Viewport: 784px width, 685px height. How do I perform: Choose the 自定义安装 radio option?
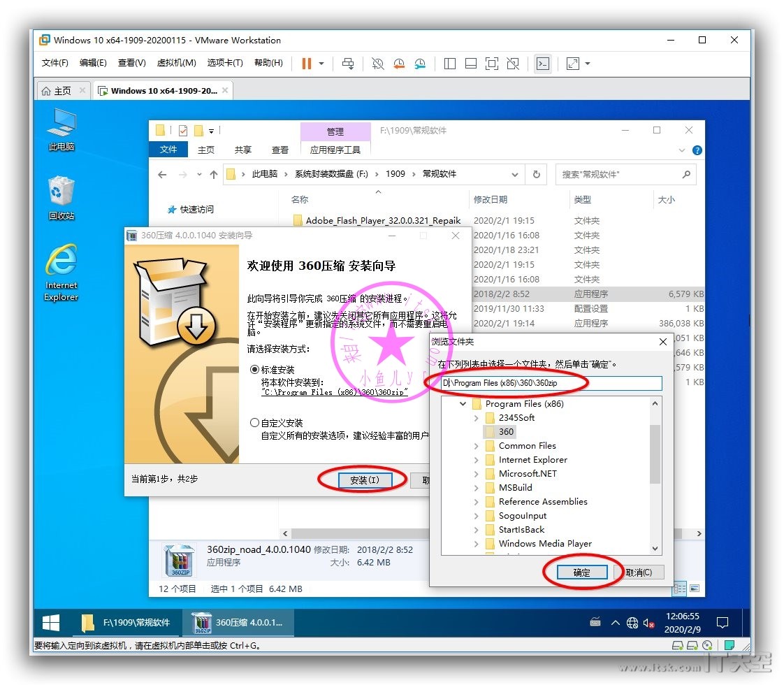(x=254, y=423)
